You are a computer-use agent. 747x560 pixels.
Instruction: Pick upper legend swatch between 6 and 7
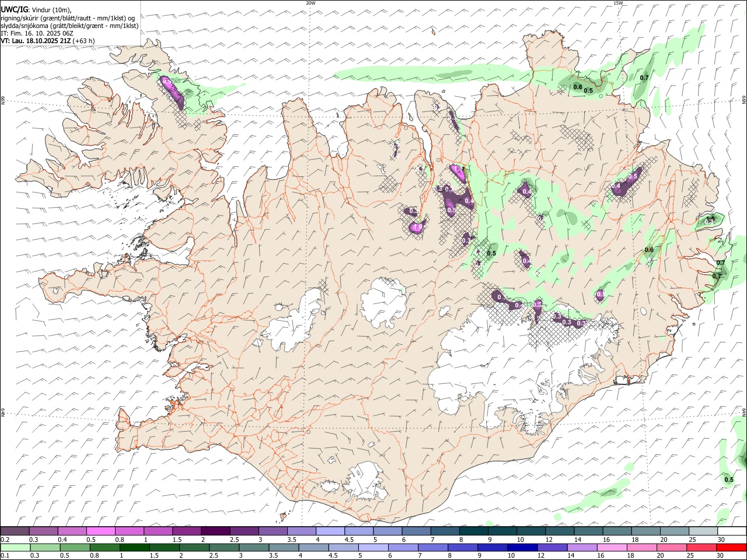[416, 531]
